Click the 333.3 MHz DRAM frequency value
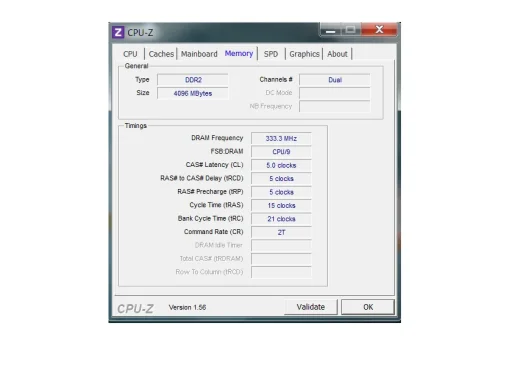Image resolution: width=512 pixels, height=384 pixels. point(281,138)
